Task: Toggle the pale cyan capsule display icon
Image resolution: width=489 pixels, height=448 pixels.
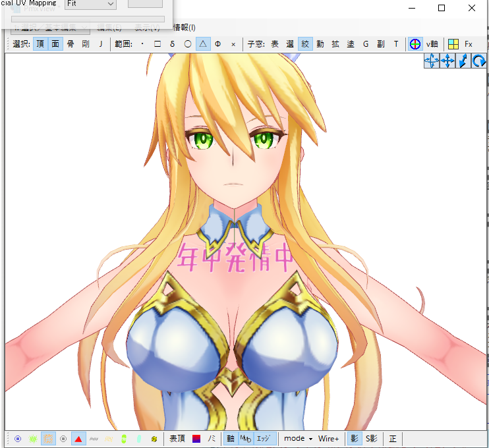Action: pyautogui.click(x=139, y=439)
